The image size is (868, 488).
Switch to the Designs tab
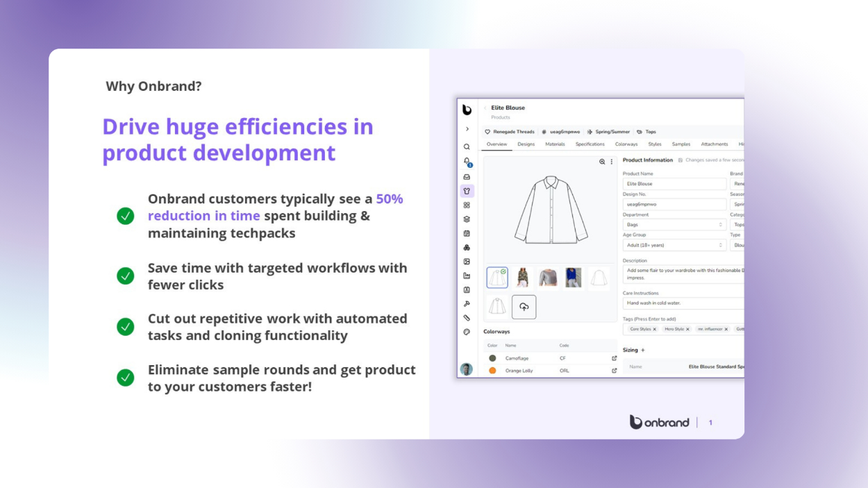tap(526, 144)
